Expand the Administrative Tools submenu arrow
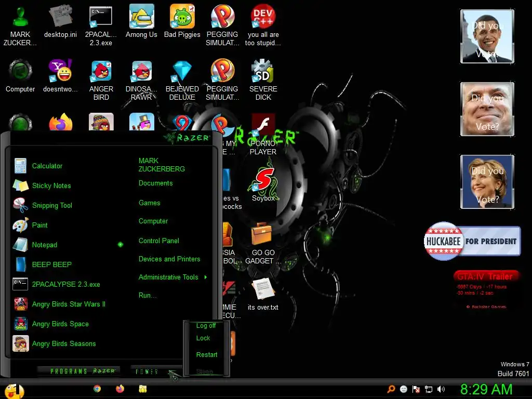 point(206,277)
